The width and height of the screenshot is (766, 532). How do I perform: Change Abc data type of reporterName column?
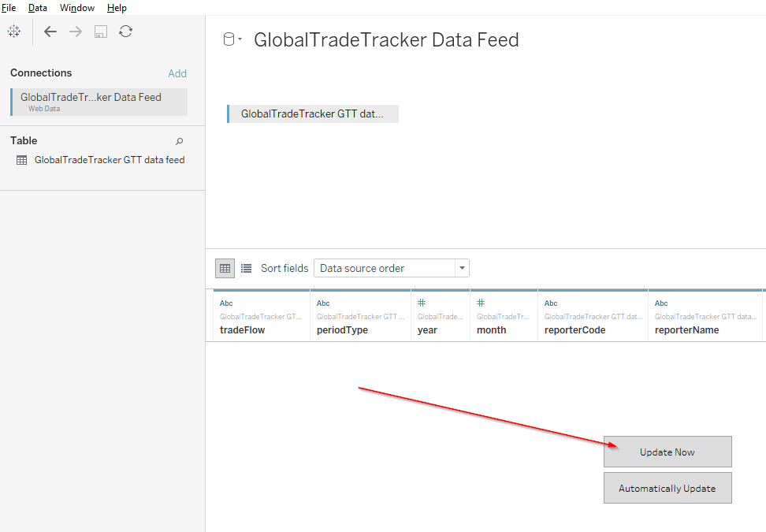pos(661,303)
